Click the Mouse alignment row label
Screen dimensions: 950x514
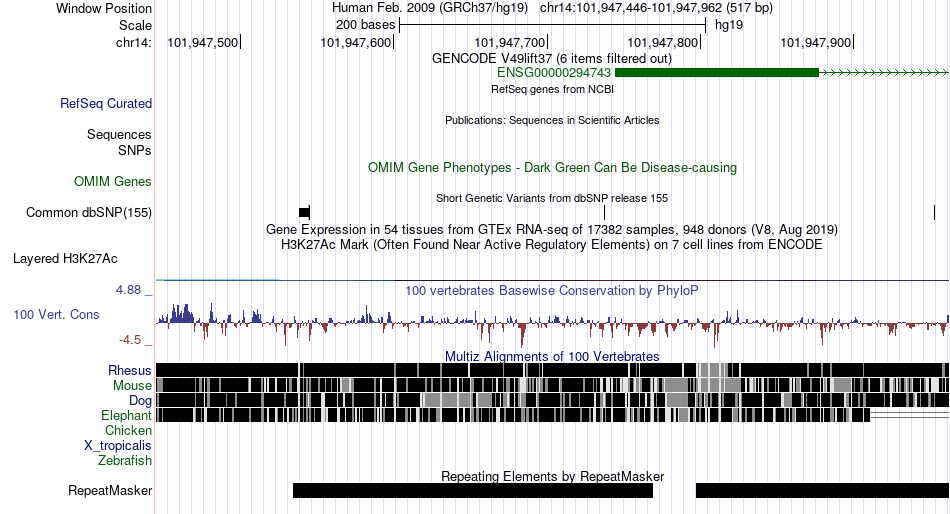click(132, 386)
